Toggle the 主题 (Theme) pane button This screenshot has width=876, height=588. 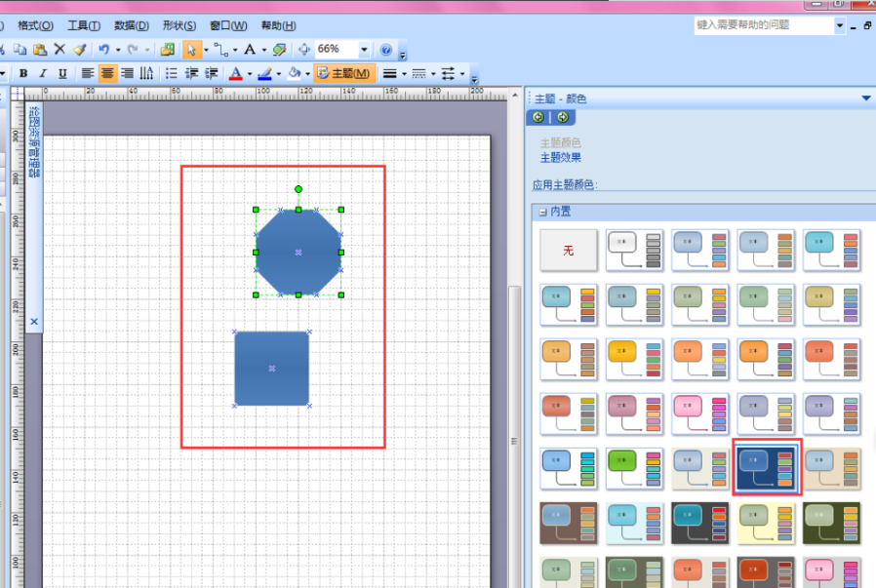tap(343, 73)
